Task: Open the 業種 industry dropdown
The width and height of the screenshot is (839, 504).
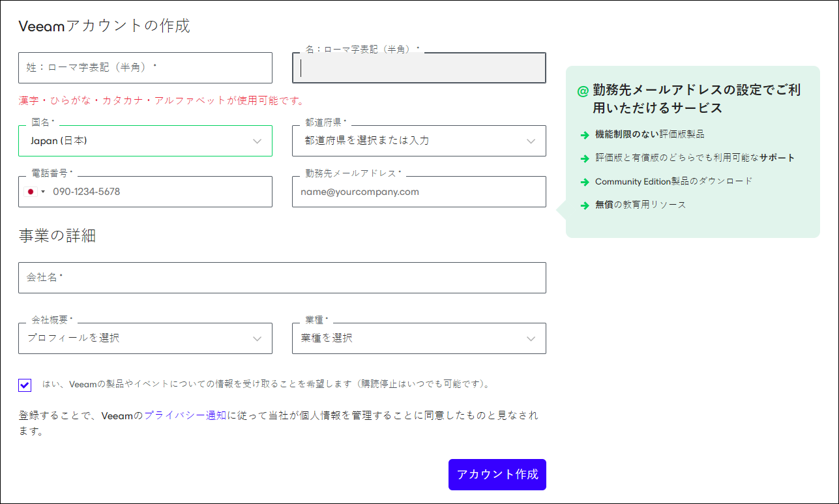Action: click(x=419, y=338)
